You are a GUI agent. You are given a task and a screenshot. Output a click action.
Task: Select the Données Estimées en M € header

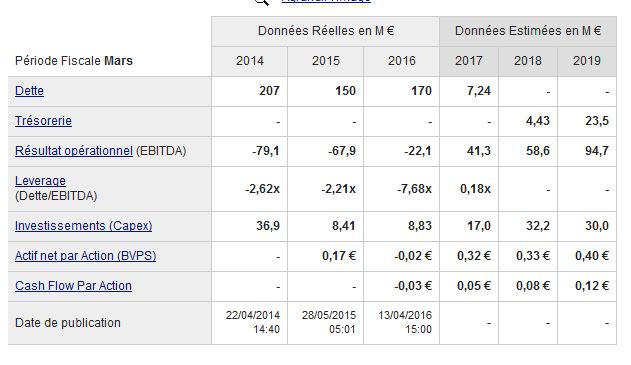[528, 31]
